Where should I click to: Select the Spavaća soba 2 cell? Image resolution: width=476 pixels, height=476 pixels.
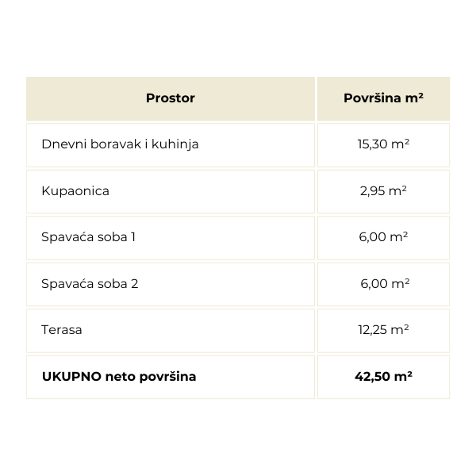[171, 285]
